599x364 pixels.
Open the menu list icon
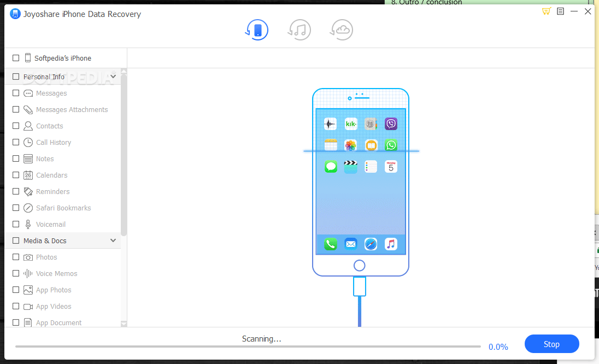click(x=560, y=11)
